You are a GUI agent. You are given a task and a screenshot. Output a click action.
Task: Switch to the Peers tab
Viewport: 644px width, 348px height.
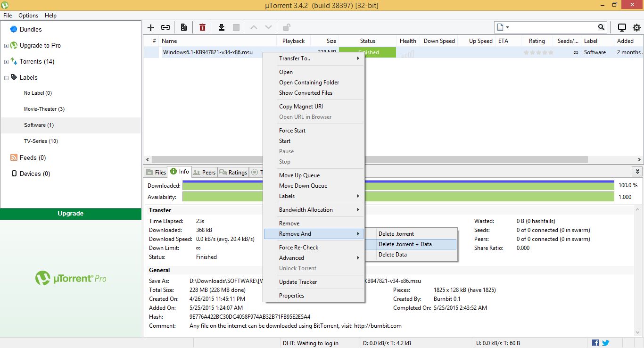(204, 172)
